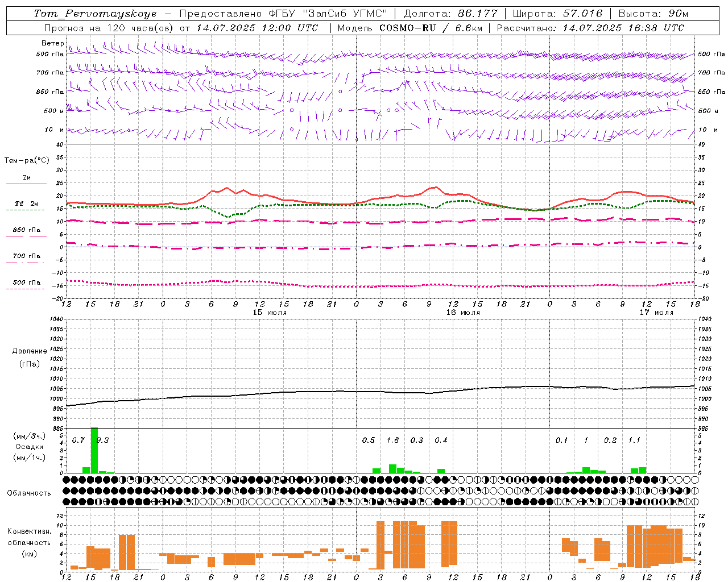Click the 15 июля date label

(x=270, y=313)
